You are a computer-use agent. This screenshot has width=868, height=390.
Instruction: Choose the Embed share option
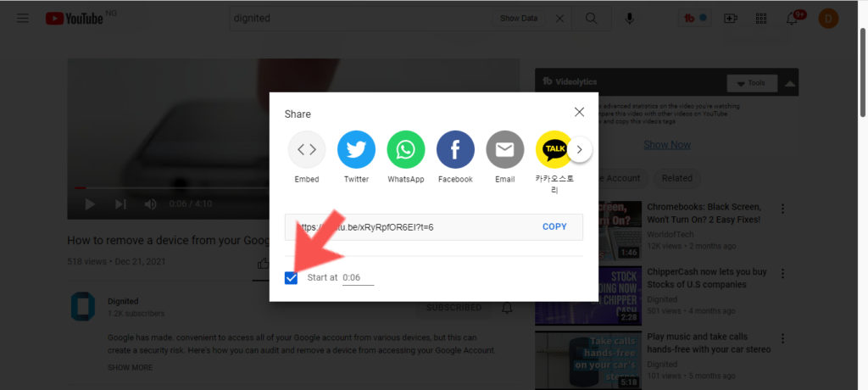[x=307, y=149]
